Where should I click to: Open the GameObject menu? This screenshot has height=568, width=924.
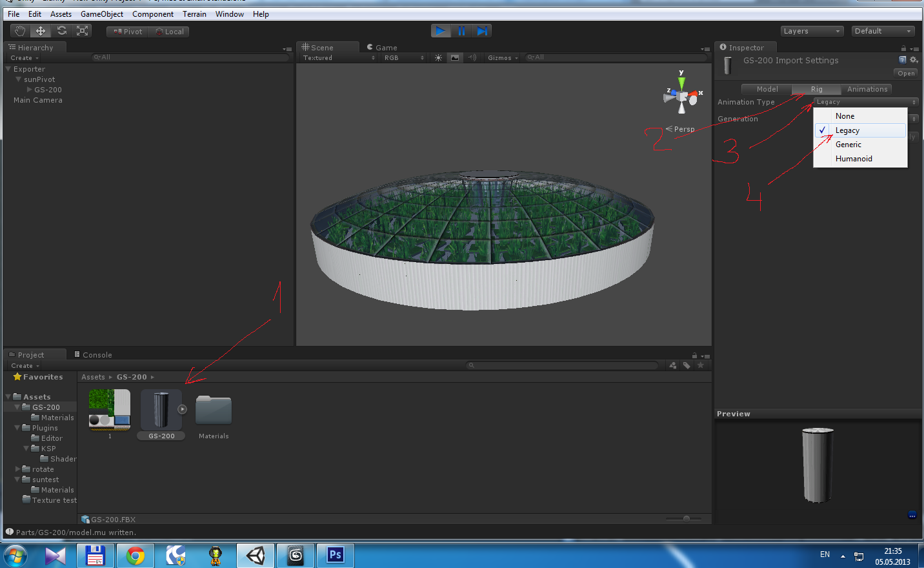point(101,14)
